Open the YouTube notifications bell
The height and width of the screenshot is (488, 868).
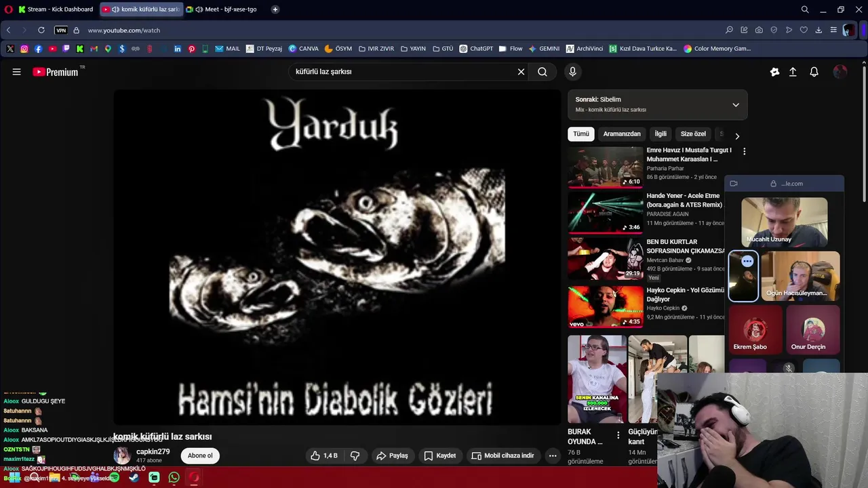pyautogui.click(x=814, y=72)
